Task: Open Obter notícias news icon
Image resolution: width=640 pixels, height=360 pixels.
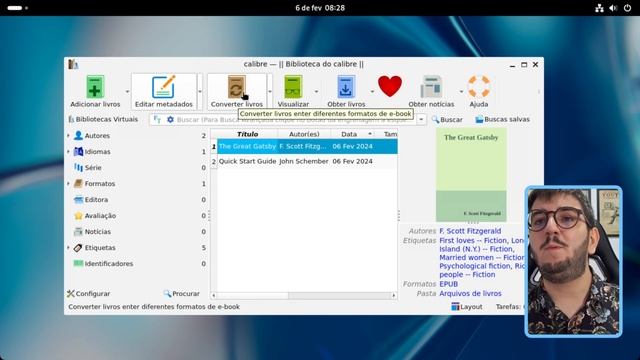Action: 431,86
